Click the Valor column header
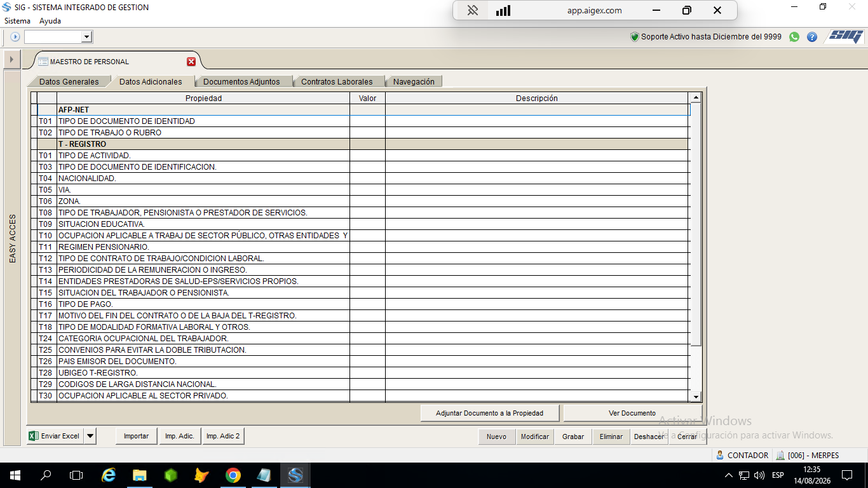This screenshot has width=868, height=488. [367, 98]
